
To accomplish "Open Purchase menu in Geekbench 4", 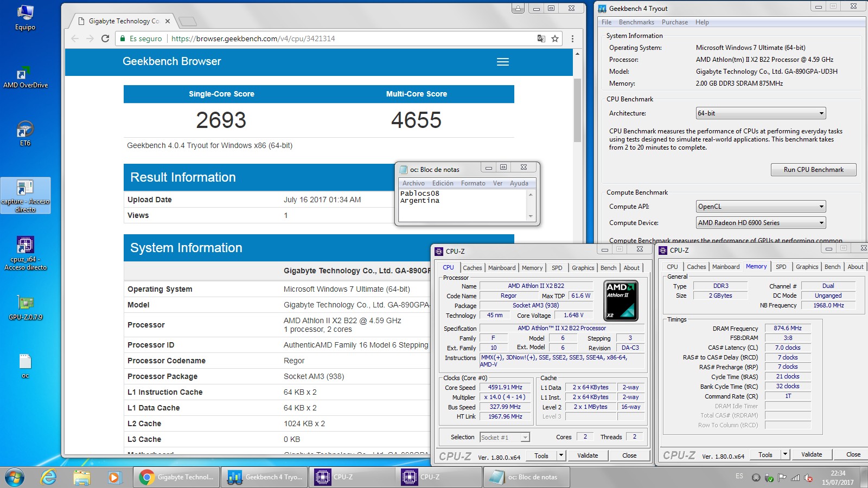I will [x=675, y=22].
